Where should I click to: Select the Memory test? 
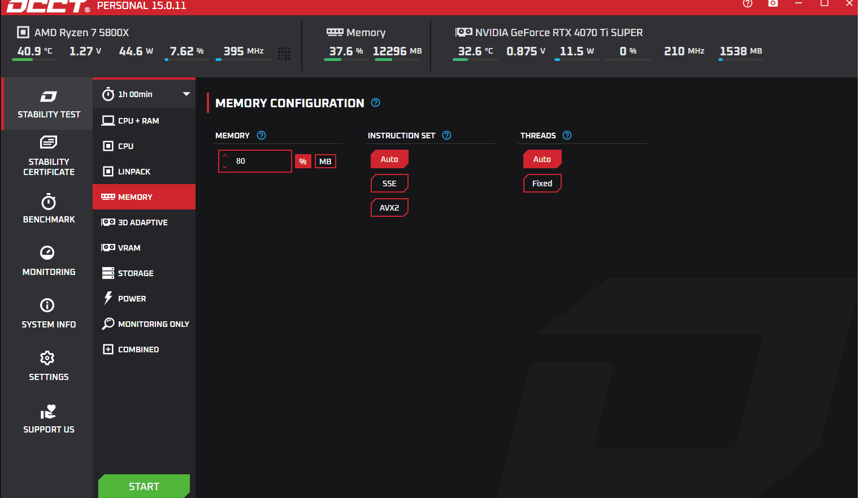click(144, 196)
